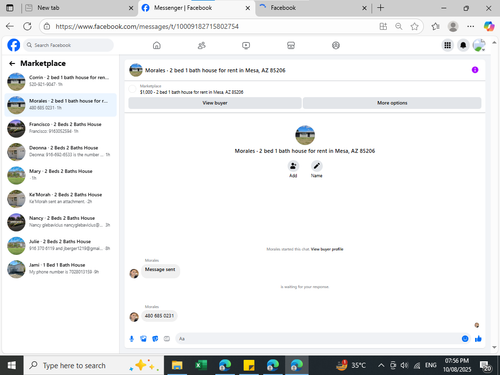Refresh the page

click(27, 26)
